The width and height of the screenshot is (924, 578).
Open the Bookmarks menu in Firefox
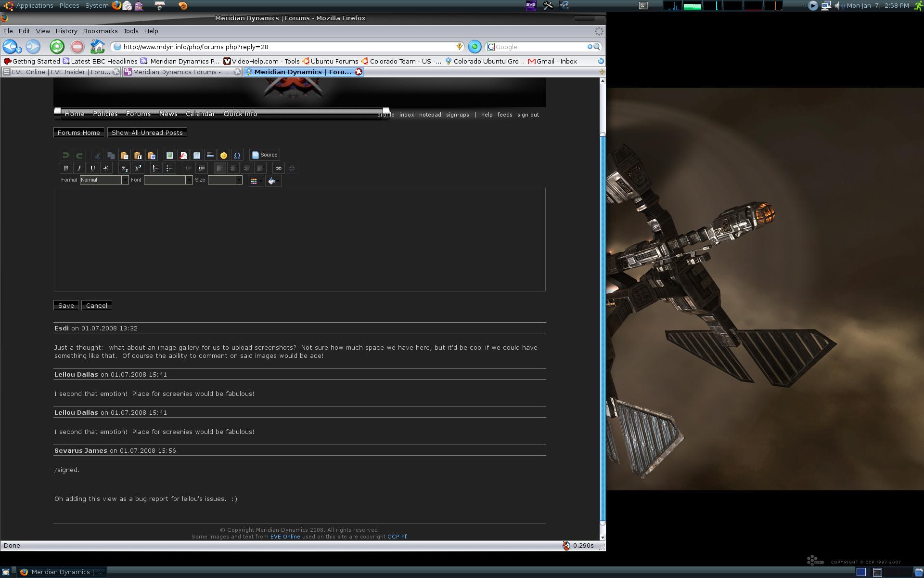pos(100,31)
